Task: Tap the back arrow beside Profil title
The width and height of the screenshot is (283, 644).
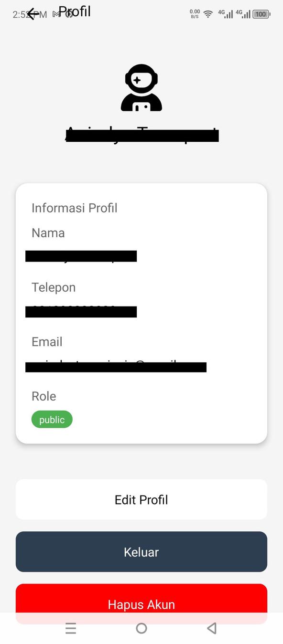Action: click(33, 13)
